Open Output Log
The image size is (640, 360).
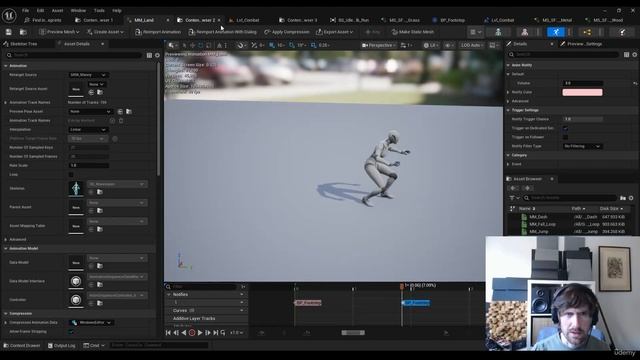tap(62, 345)
